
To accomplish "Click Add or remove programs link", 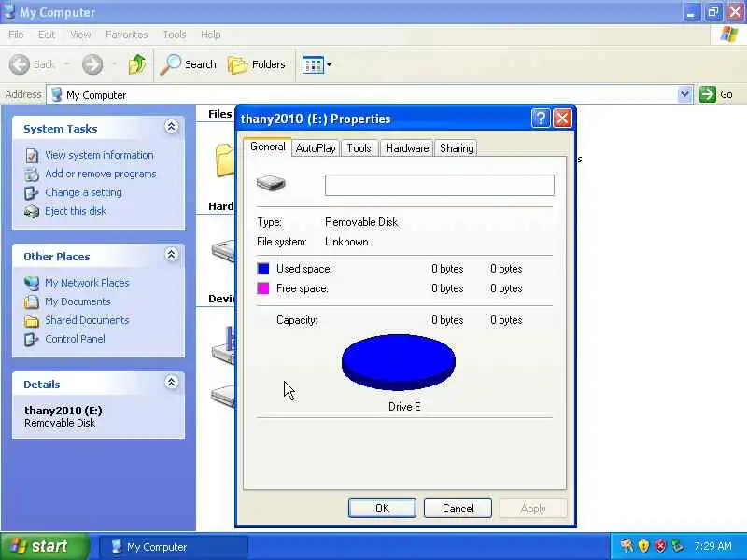I will tap(101, 174).
